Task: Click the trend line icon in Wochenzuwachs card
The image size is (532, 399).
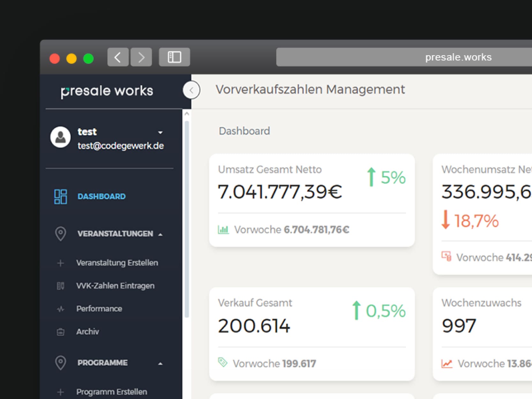Action: pyautogui.click(x=447, y=363)
